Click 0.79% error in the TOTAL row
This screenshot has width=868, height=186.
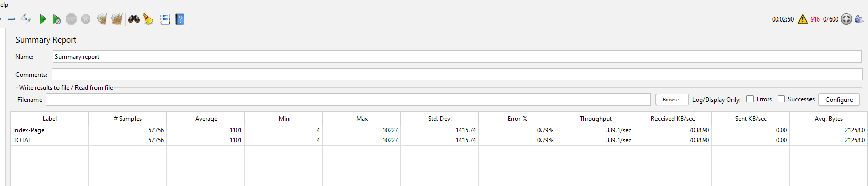tap(545, 140)
